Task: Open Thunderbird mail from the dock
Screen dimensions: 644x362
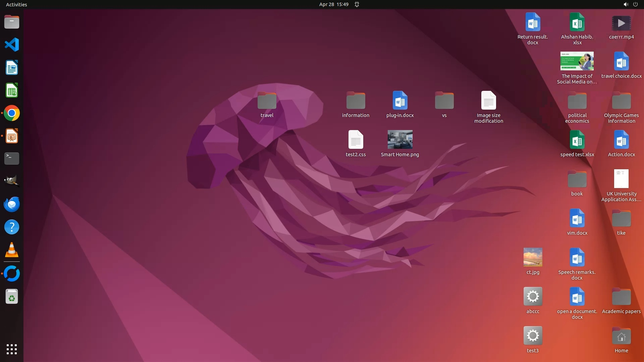Action: coord(12,204)
